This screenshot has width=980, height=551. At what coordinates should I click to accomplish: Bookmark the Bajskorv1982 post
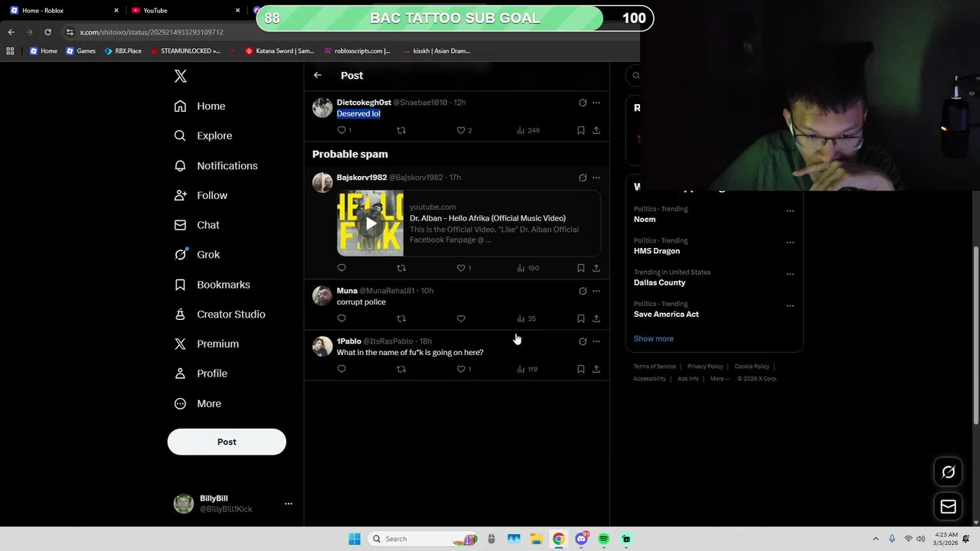581,268
